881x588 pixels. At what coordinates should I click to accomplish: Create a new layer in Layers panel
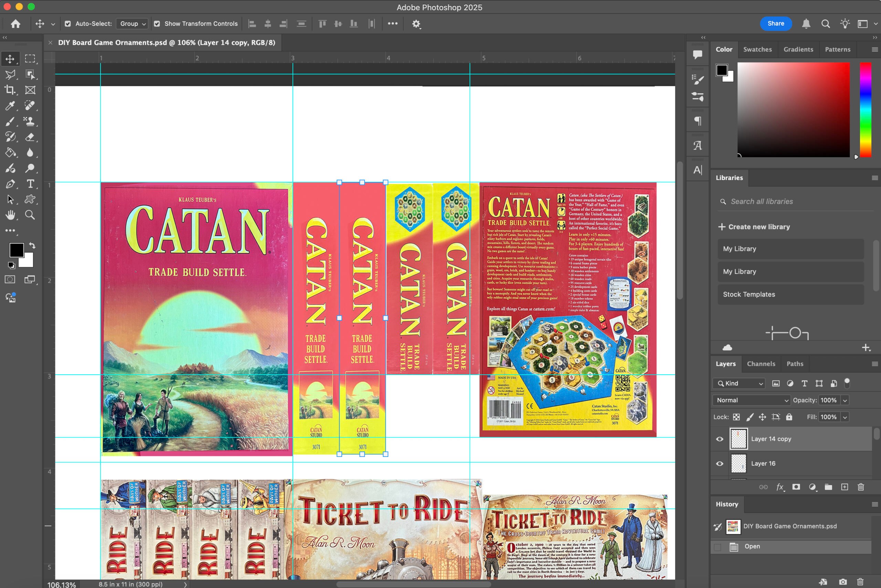point(845,487)
